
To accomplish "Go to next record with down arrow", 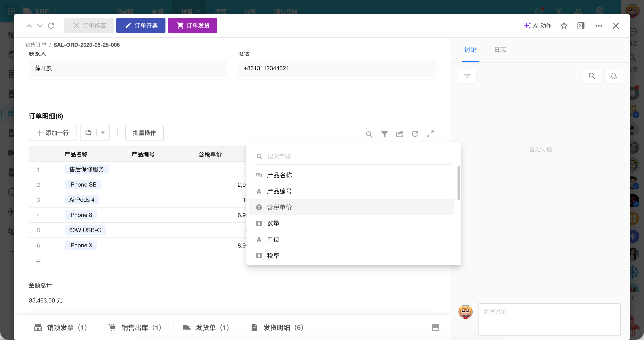I will pyautogui.click(x=40, y=25).
